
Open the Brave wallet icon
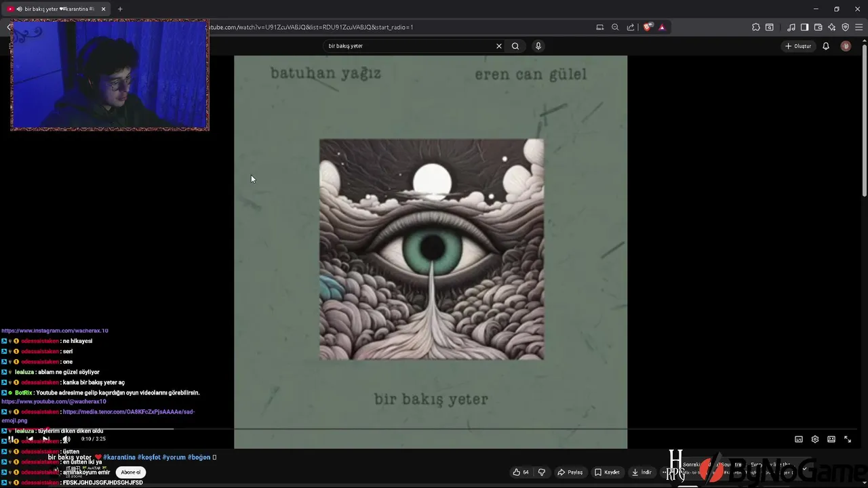[x=818, y=27]
